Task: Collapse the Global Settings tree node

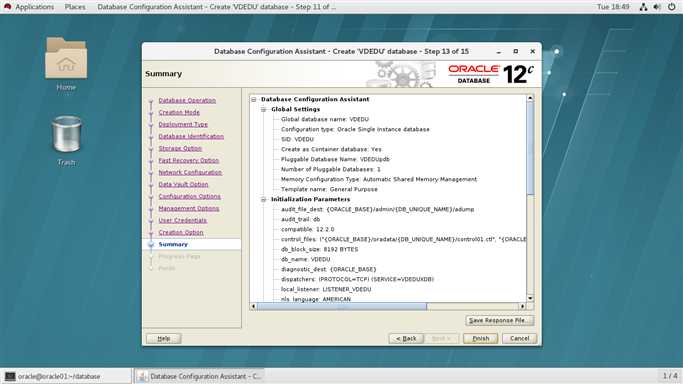Action: pos(264,109)
